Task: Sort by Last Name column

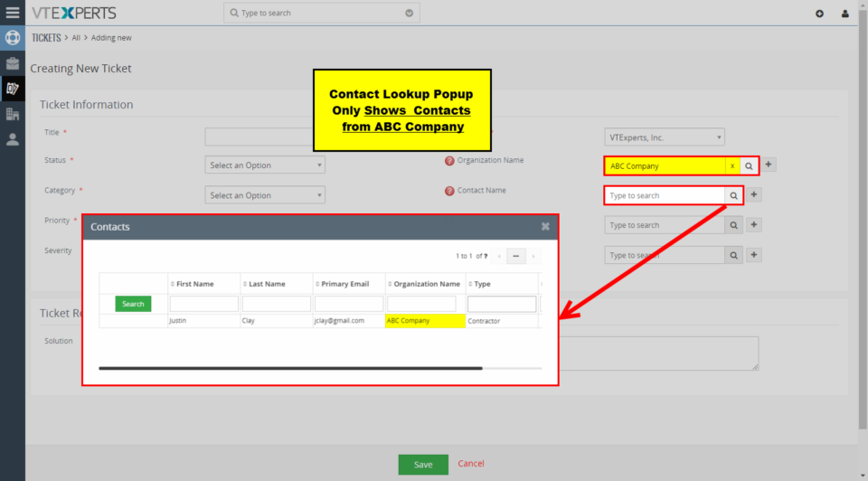Action: point(267,284)
